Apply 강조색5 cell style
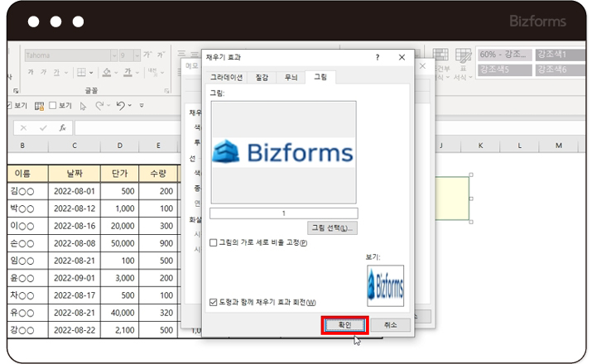592x364 pixels. coord(504,69)
